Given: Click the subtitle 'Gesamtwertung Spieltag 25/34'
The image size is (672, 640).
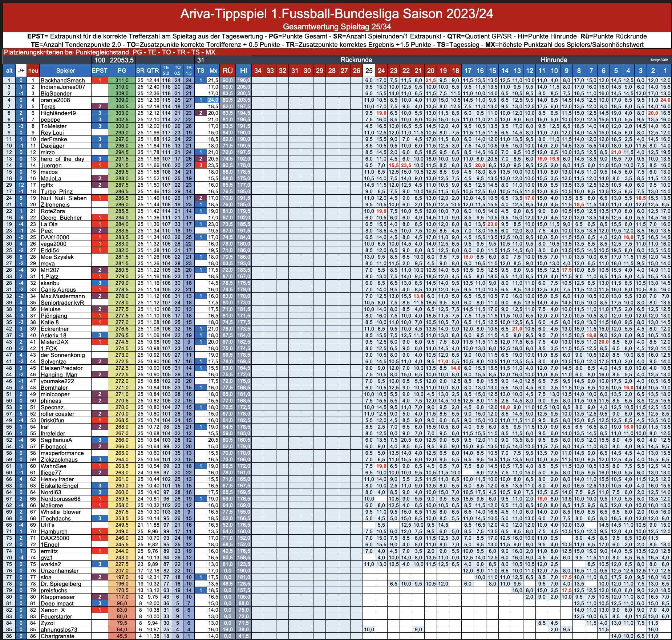Looking at the screenshot, I should pyautogui.click(x=336, y=27).
